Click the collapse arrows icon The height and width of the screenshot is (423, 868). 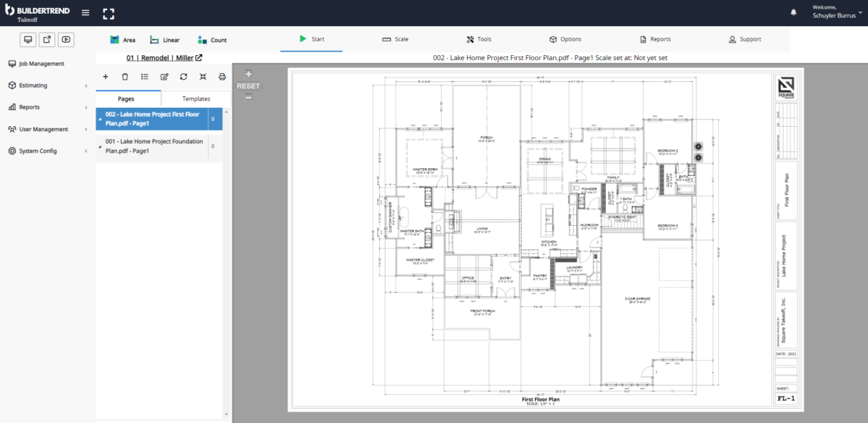[203, 76]
